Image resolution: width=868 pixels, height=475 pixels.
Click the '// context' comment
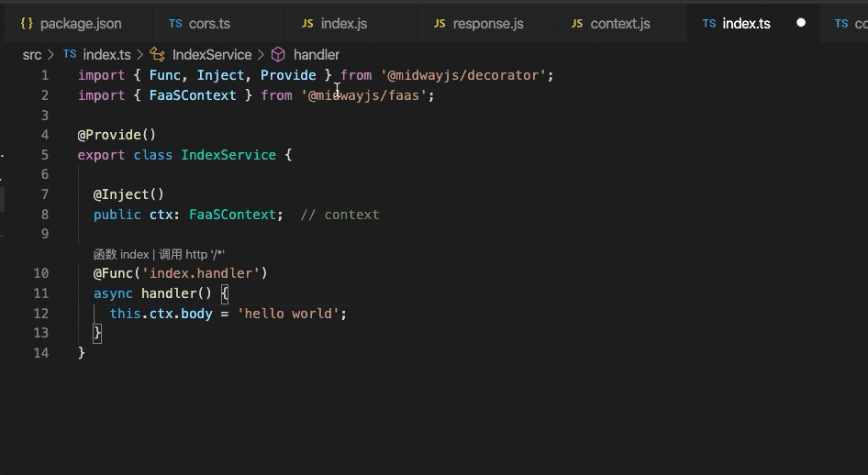pyautogui.click(x=339, y=215)
